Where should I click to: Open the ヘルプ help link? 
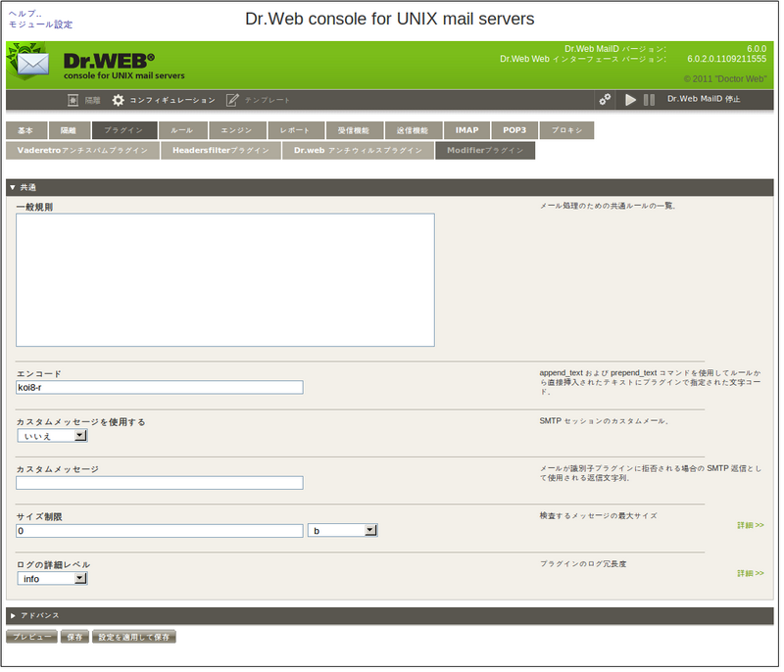pos(24,14)
